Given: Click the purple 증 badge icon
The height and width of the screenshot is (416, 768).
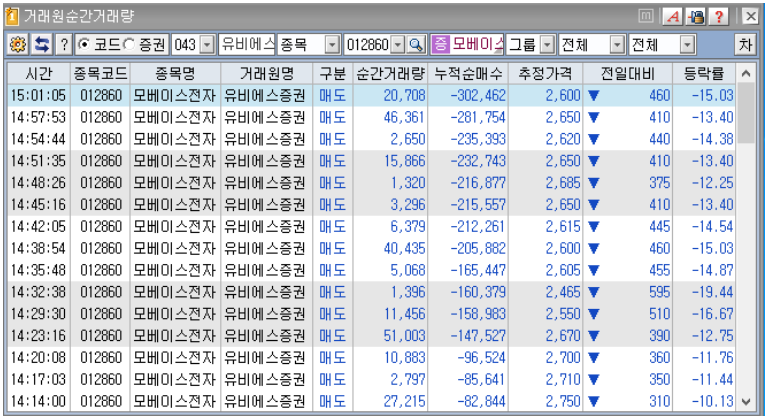Looking at the screenshot, I should point(440,45).
